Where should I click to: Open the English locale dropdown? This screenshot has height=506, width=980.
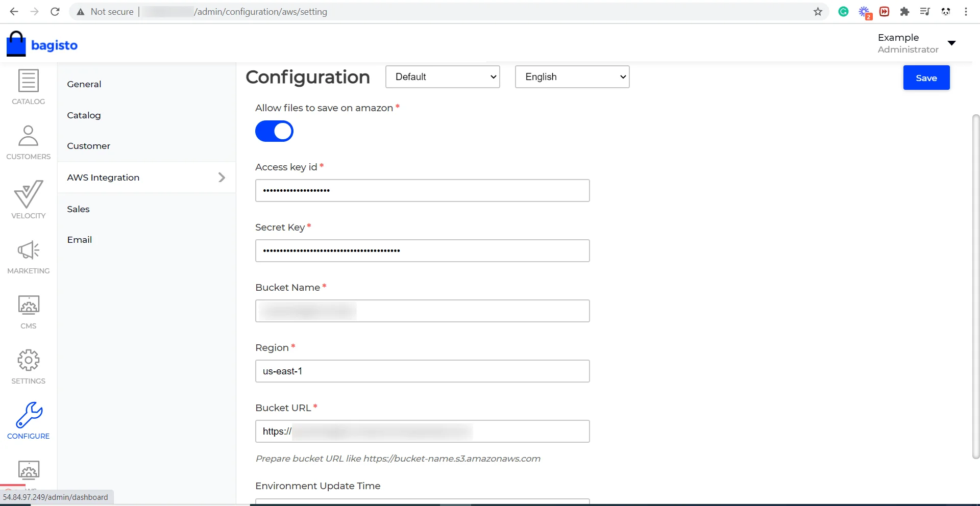(572, 77)
